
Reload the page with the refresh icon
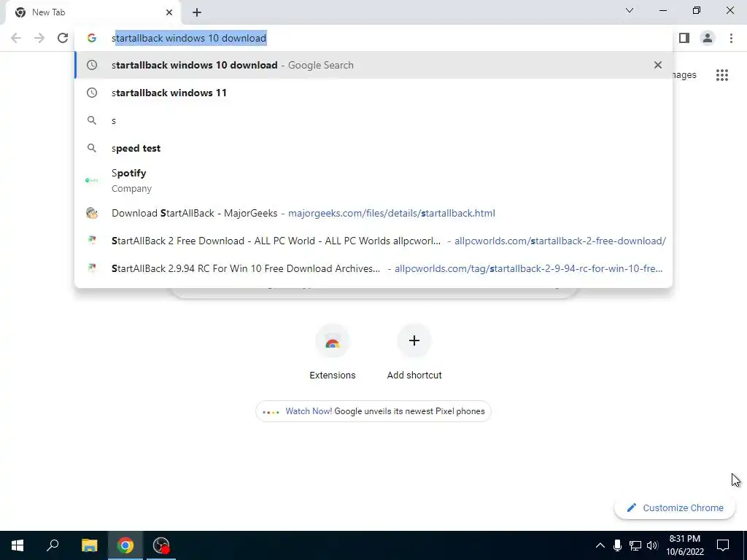[x=63, y=38]
